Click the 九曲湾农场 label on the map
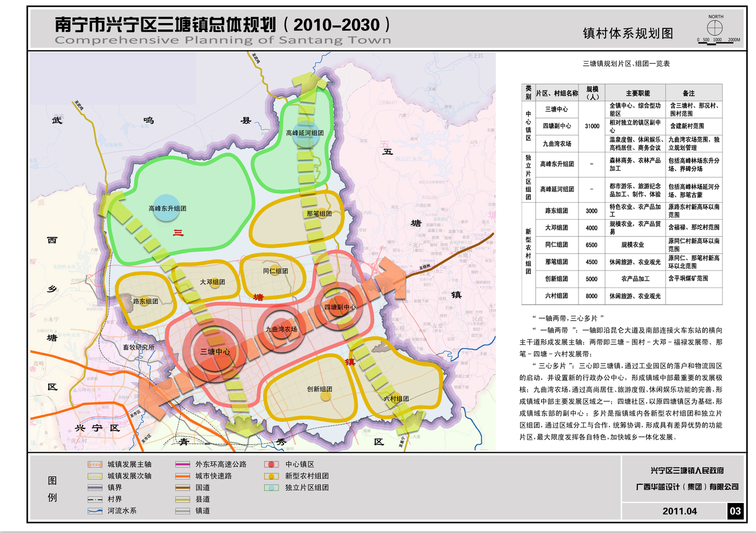 pos(281,329)
